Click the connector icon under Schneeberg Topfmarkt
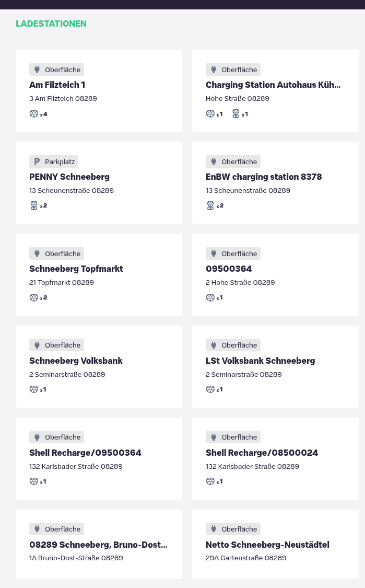The image size is (365, 588). pyautogui.click(x=34, y=297)
